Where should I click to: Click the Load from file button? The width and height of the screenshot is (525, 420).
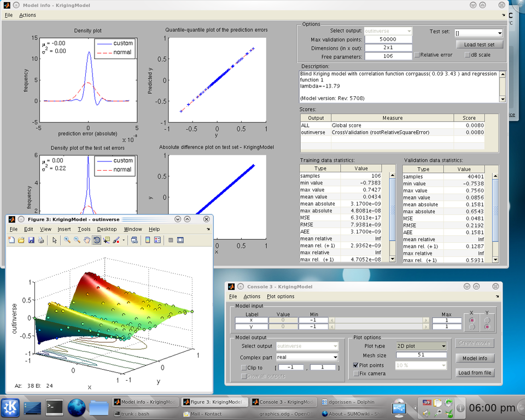click(x=475, y=372)
